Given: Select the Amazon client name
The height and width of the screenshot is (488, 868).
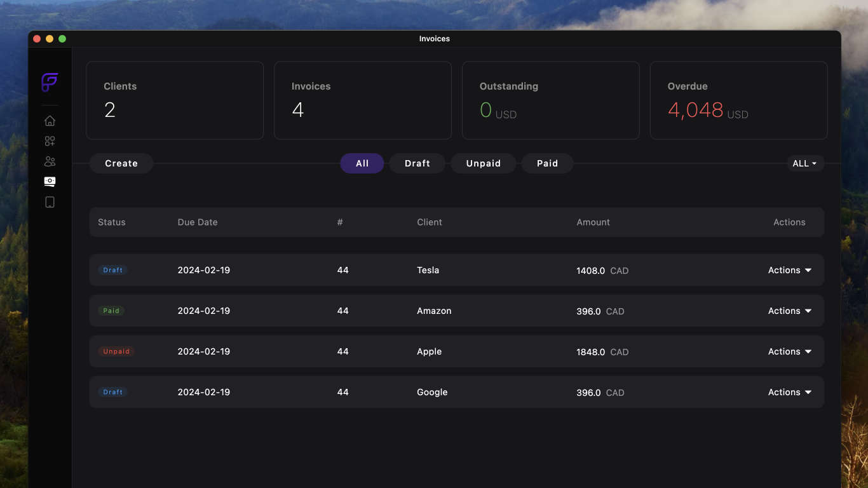Looking at the screenshot, I should pos(434,311).
